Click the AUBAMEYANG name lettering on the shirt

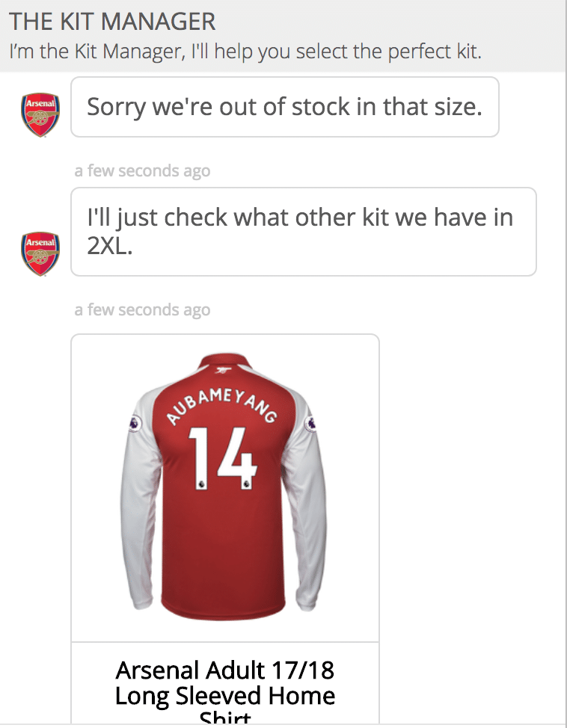coord(222,407)
